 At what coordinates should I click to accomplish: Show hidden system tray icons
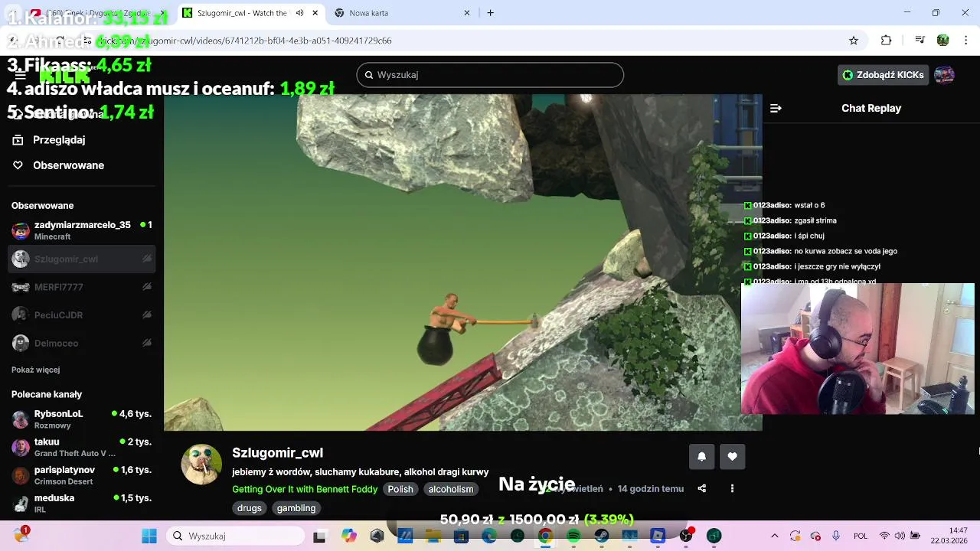(x=774, y=536)
